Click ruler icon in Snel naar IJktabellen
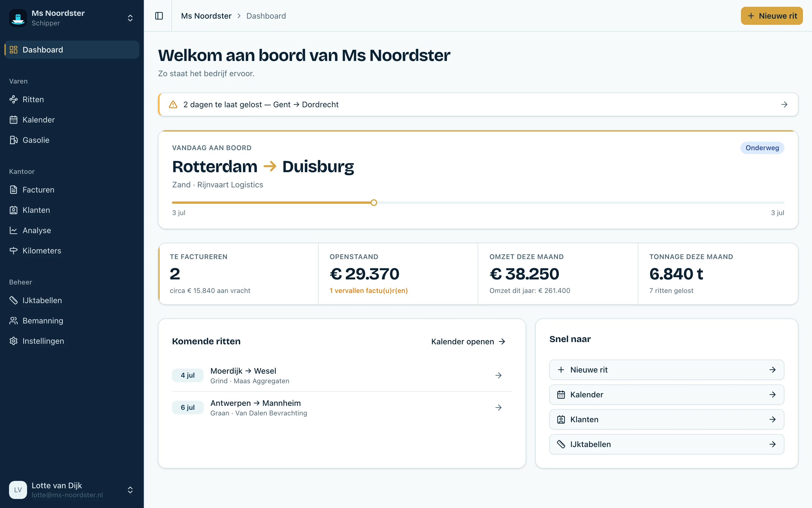Screen dimensions: 812x508 point(561,444)
